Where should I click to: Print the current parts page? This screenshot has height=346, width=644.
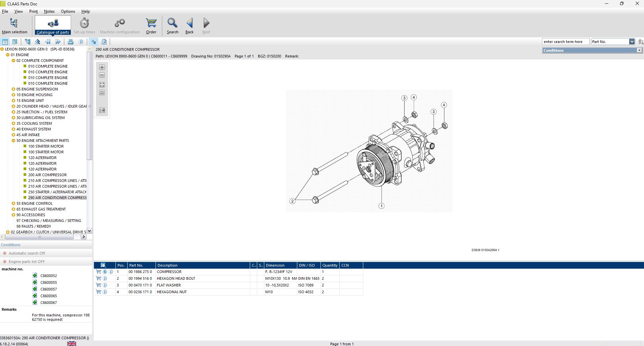pyautogui.click(x=71, y=41)
